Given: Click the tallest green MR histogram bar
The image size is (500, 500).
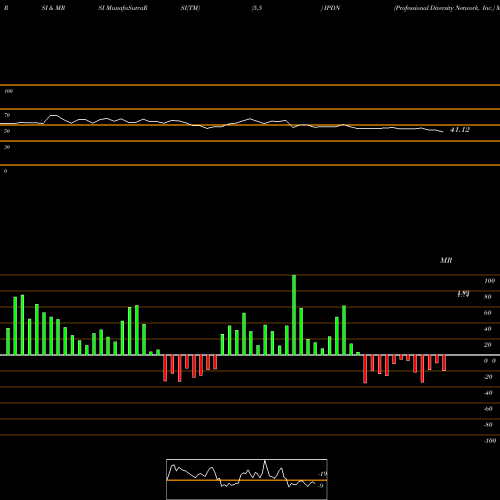Looking at the screenshot, I should [x=294, y=315].
